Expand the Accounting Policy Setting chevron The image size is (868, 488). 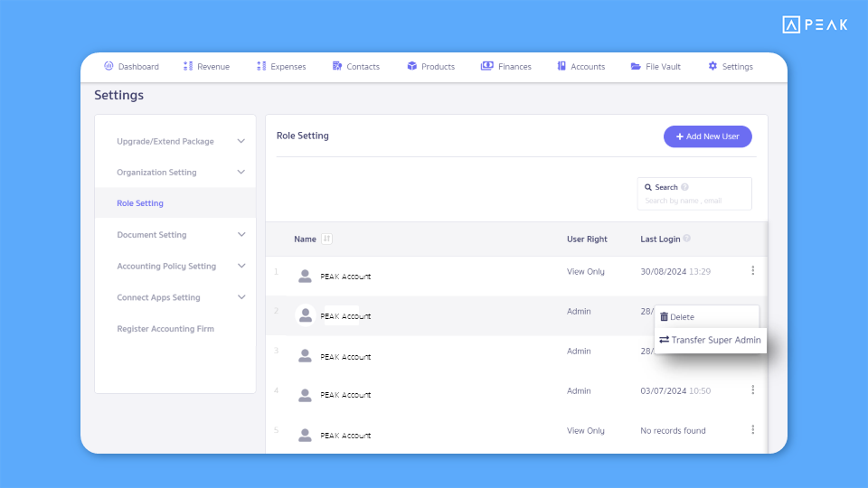[x=241, y=266]
